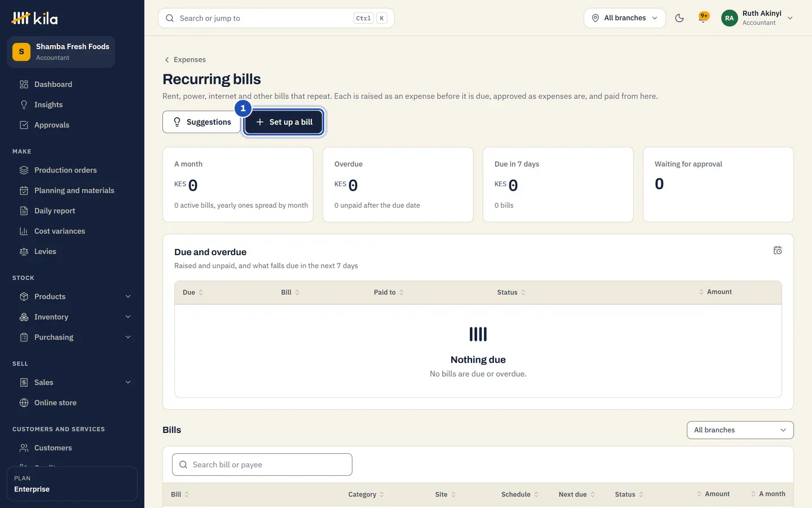Focus the Search bill or payee field
Viewport: 812px width, 508px height.
[x=262, y=465]
